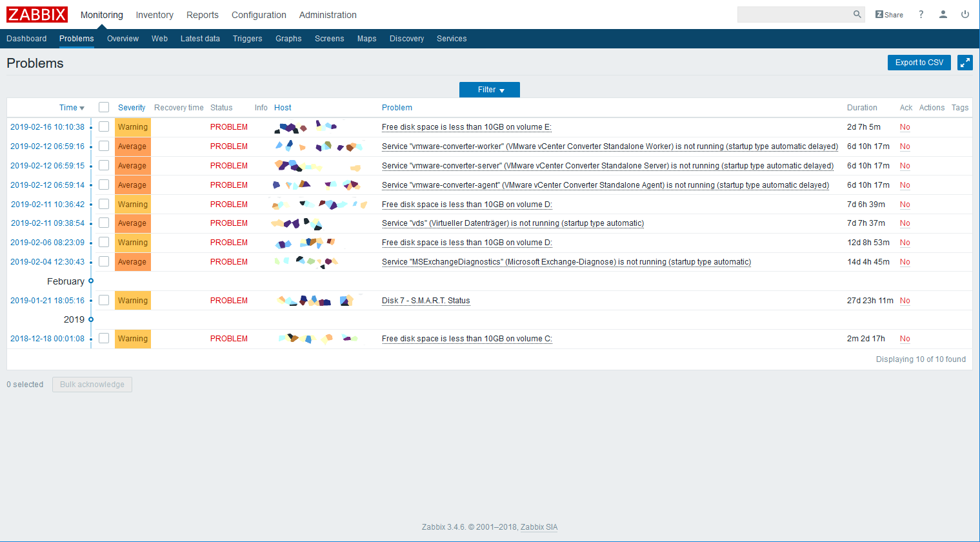The width and height of the screenshot is (980, 542).
Task: Focus the top search input field
Action: [794, 14]
